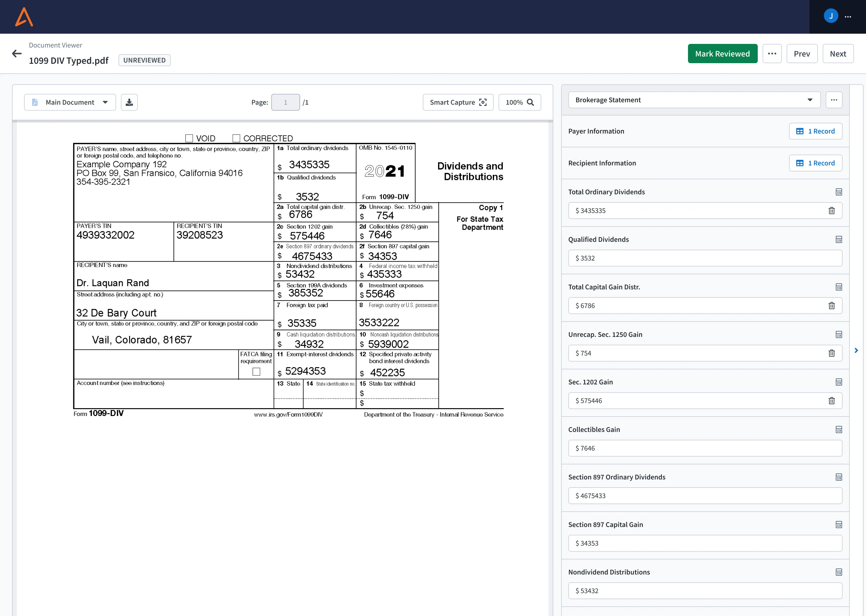866x616 pixels.
Task: Delete the Unrecap. Sec. 1250 Gain value
Action: pos(831,353)
